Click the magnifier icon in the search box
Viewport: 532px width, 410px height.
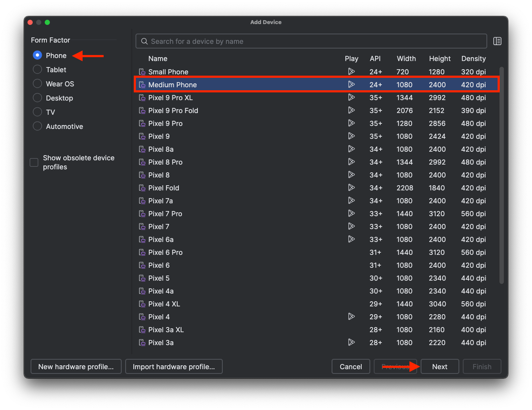click(145, 41)
